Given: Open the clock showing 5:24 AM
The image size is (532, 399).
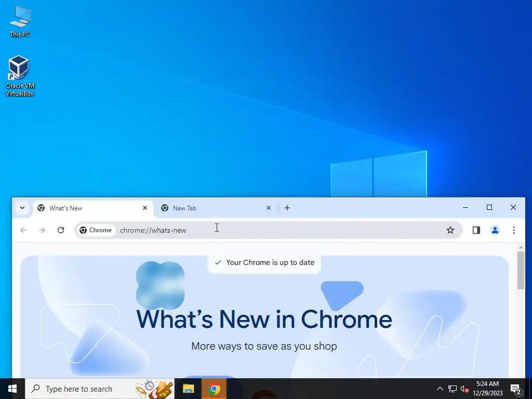Looking at the screenshot, I should [487, 389].
